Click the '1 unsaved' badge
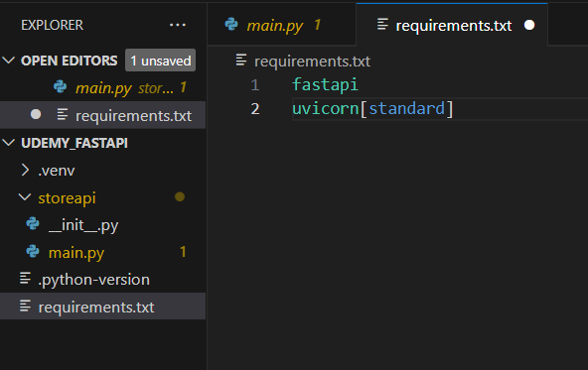 (161, 61)
